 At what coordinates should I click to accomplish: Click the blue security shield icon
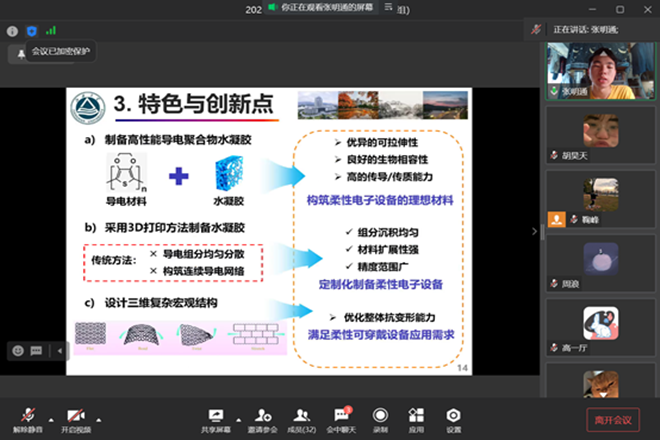pos(31,31)
